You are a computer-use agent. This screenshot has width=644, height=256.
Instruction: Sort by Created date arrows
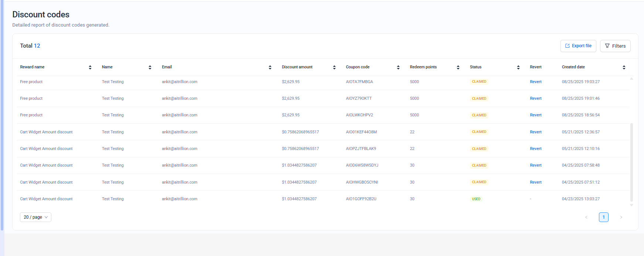click(x=624, y=67)
